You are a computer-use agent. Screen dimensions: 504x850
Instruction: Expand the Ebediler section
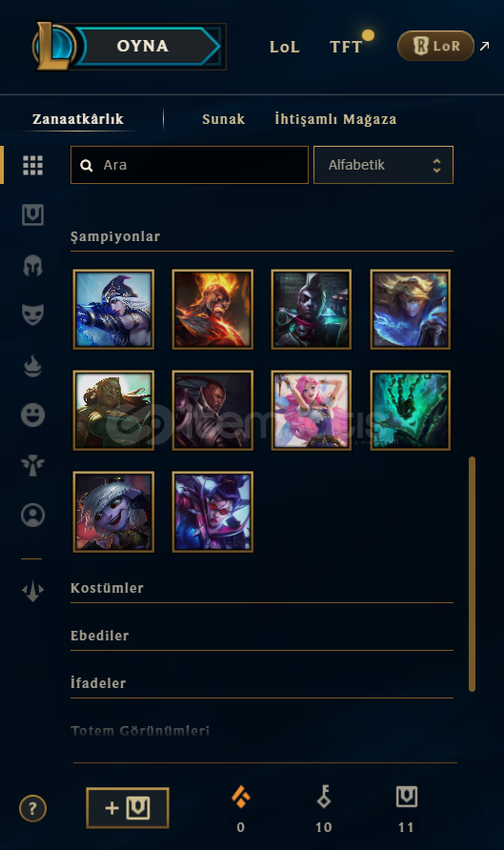[262, 636]
